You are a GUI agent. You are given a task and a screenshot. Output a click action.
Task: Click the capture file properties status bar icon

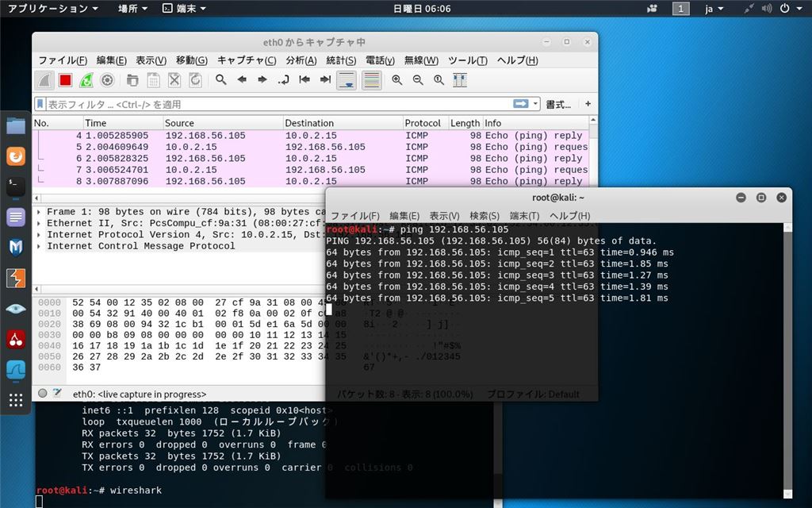(57, 394)
